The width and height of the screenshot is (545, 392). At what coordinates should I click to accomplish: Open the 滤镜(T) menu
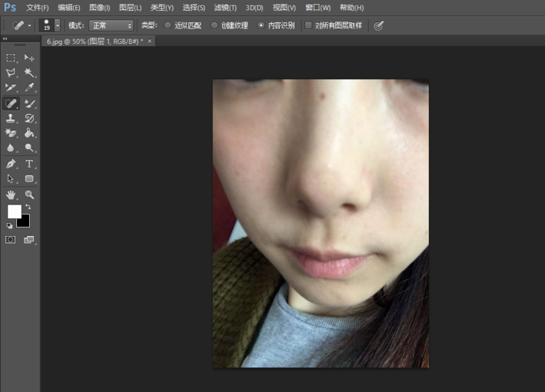[225, 8]
